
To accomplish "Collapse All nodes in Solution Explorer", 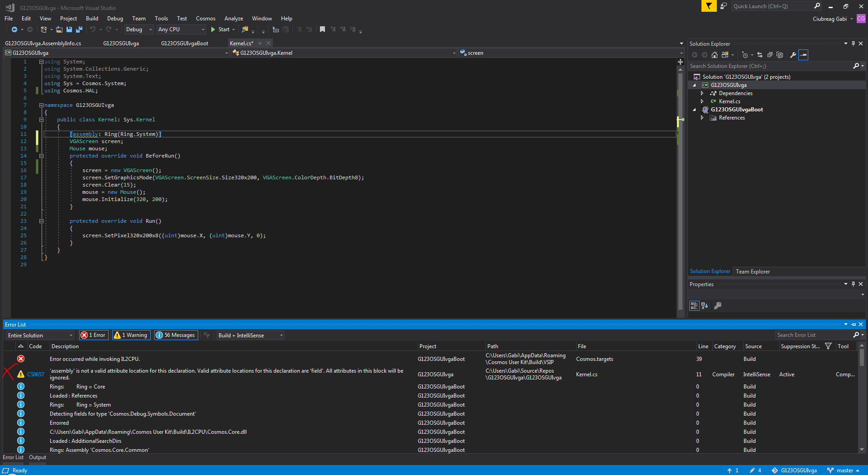I will point(770,55).
